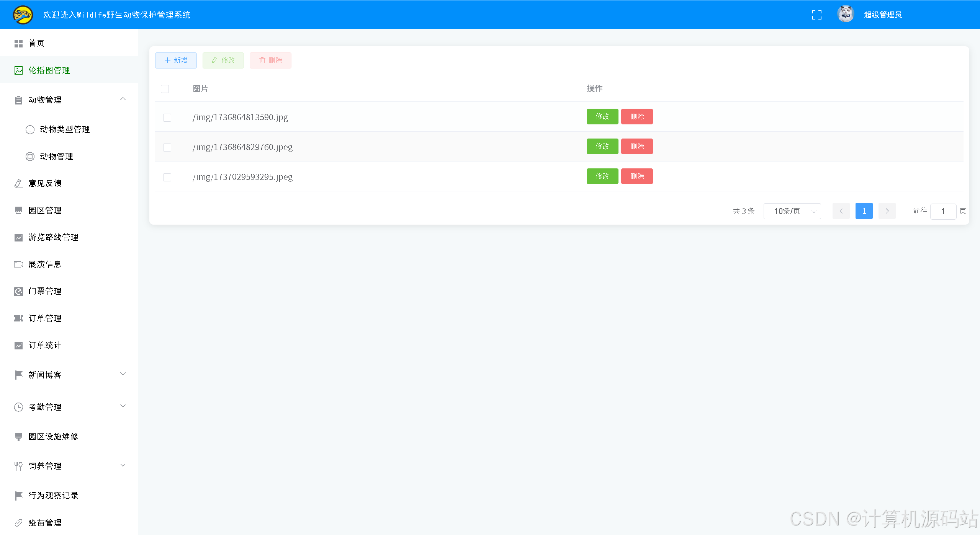Viewport: 980px width, 535px height.
Task: Click the 订单统计 chart icon
Action: [18, 346]
